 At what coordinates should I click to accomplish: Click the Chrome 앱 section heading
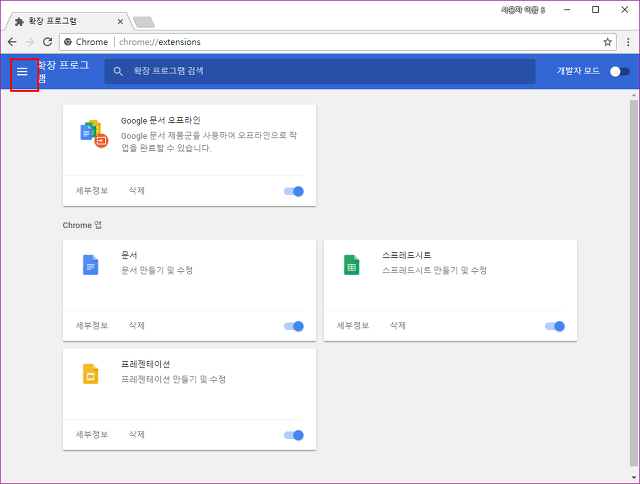point(82,225)
